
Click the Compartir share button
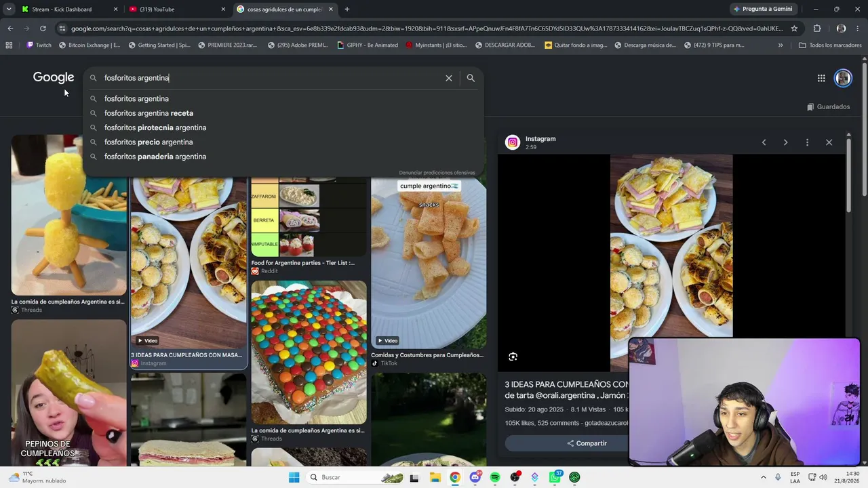point(587,443)
